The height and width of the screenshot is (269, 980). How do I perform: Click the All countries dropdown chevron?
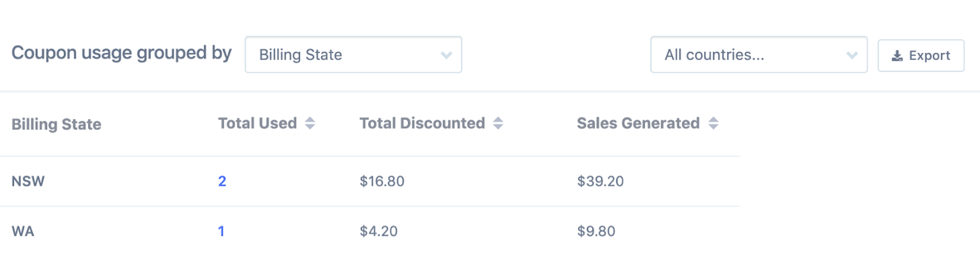(x=851, y=55)
